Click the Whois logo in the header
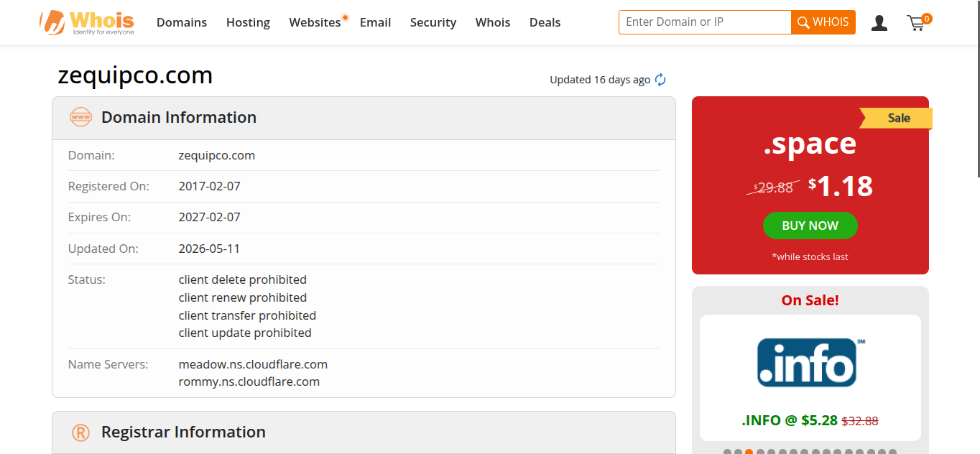Viewport: 980px width, 454px height. (87, 22)
